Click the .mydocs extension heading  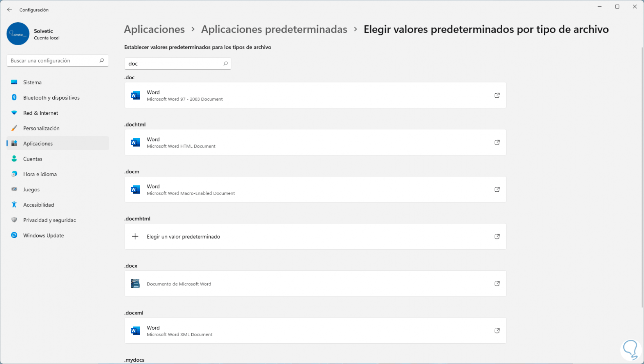point(134,360)
